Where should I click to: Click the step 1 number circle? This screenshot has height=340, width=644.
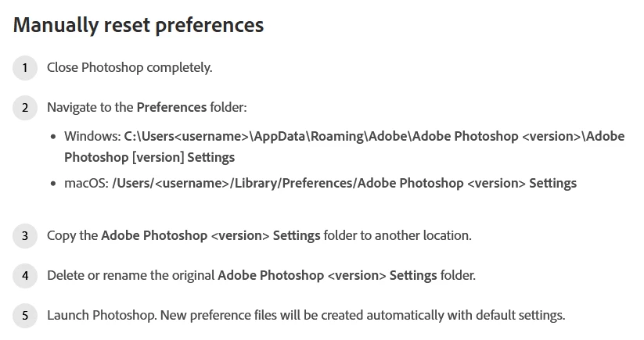[x=25, y=68]
